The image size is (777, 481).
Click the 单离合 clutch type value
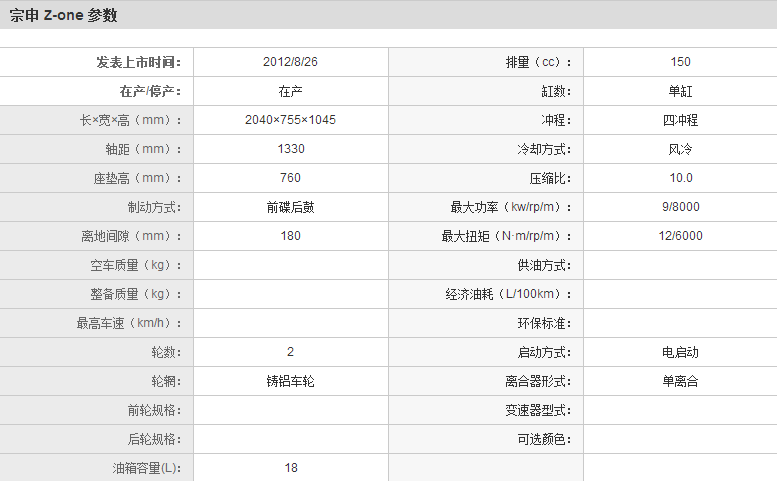[x=680, y=381]
